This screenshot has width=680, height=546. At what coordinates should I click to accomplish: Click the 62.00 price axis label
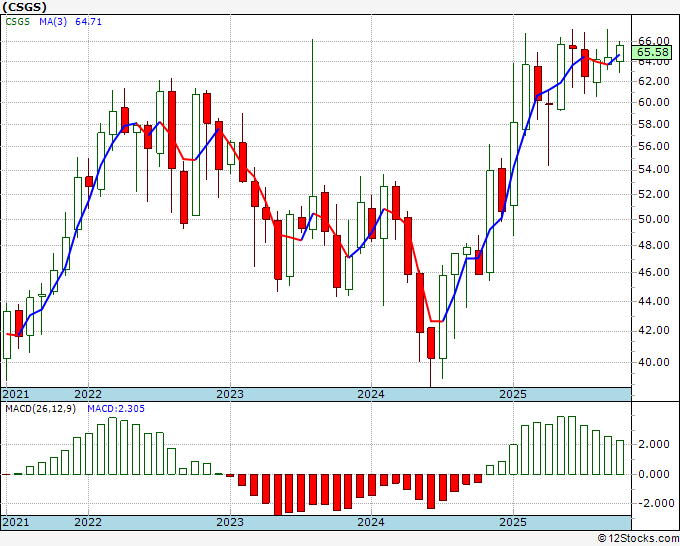[x=654, y=81]
